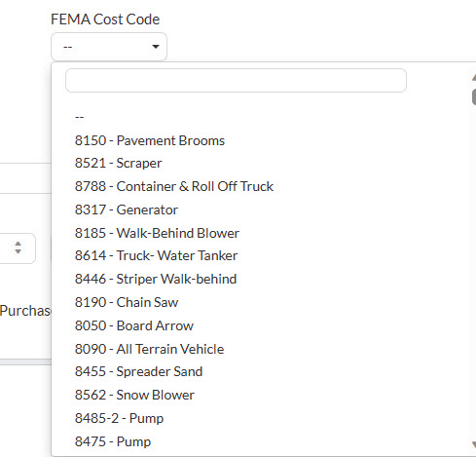Click the number stepper arrows at left

tap(18, 248)
